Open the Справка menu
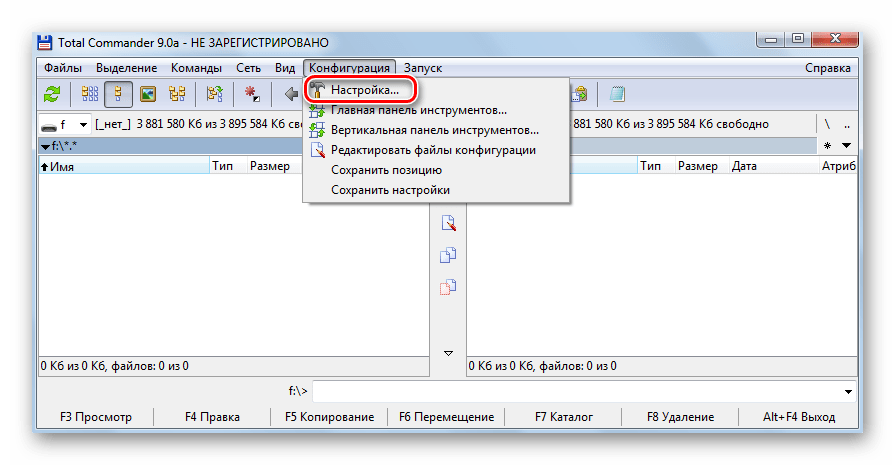Viewport: 895px width, 465px height. 828,68
